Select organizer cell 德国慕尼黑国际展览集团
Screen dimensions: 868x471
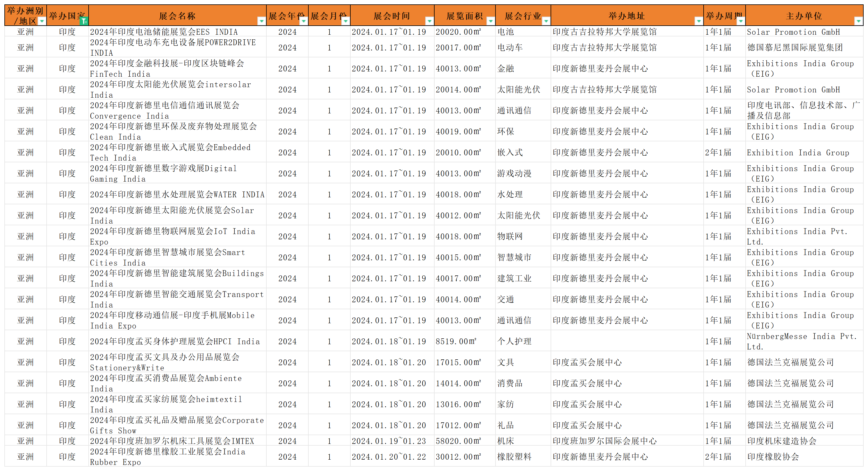point(804,47)
